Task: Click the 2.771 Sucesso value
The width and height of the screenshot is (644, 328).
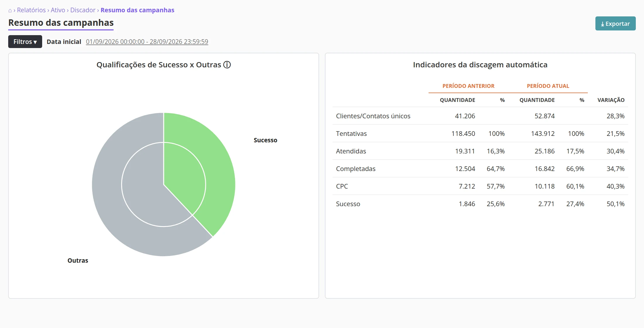Action: click(546, 204)
